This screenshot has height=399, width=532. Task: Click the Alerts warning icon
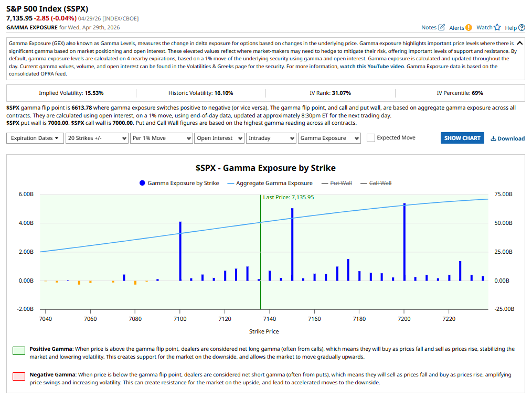click(469, 27)
